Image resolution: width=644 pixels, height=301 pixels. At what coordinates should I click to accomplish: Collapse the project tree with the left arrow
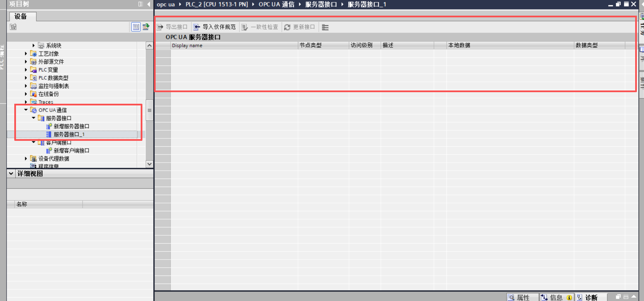point(149,4)
